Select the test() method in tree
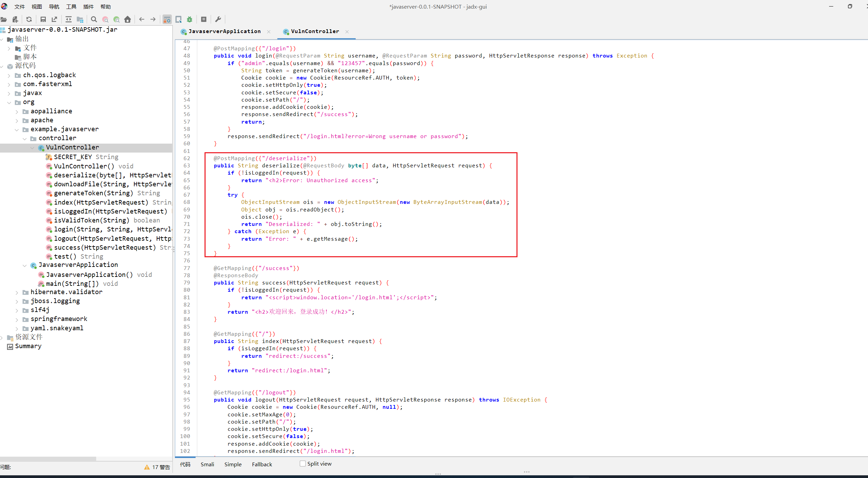Viewport: 868px width, 478px height. click(74, 256)
